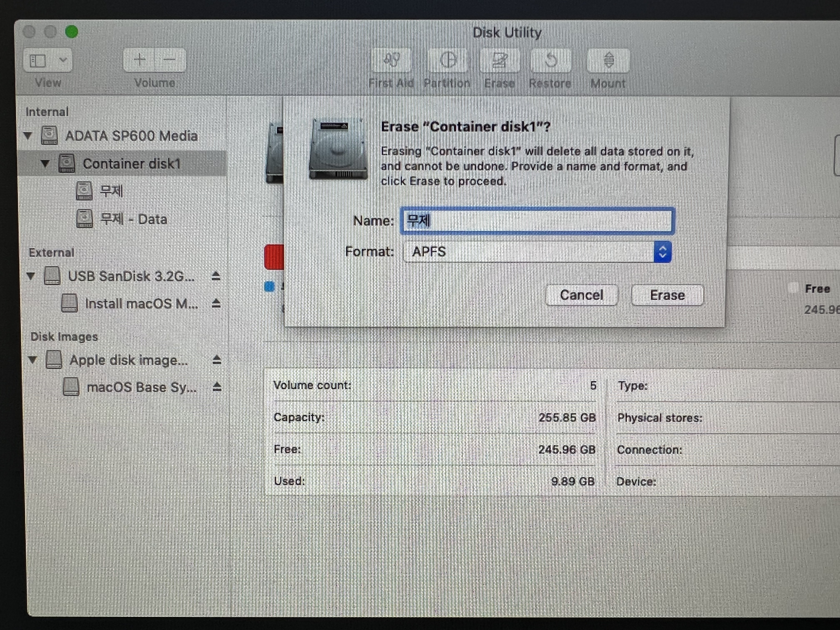
Task: Collapse the Container disk1 tree
Action: click(45, 164)
